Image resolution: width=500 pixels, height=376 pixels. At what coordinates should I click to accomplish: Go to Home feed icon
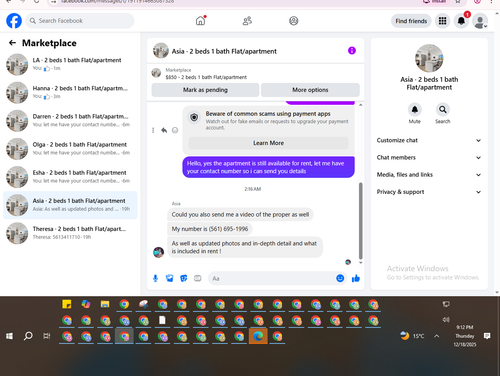(200, 21)
